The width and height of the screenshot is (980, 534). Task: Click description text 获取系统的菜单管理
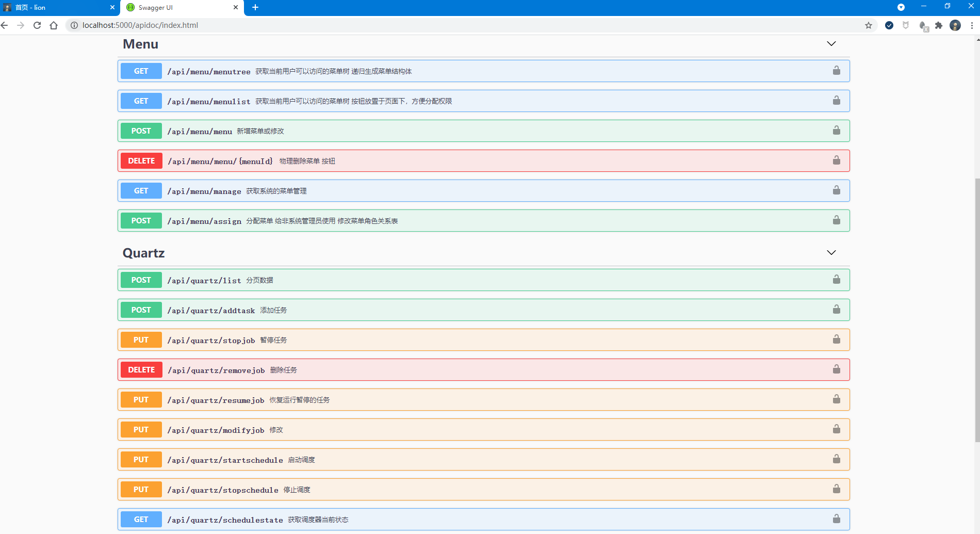(x=276, y=191)
